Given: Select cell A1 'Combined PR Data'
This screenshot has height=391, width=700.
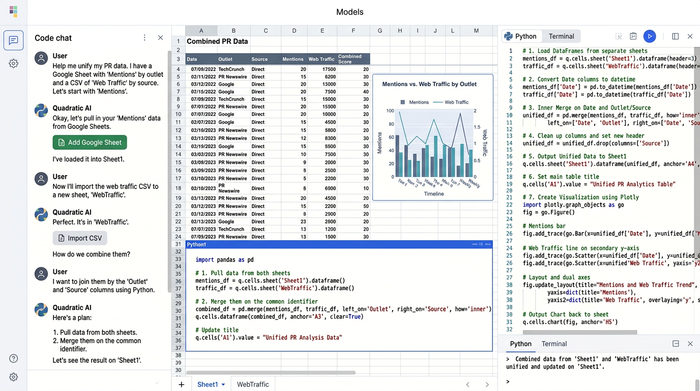Looking at the screenshot, I should click(x=217, y=41).
